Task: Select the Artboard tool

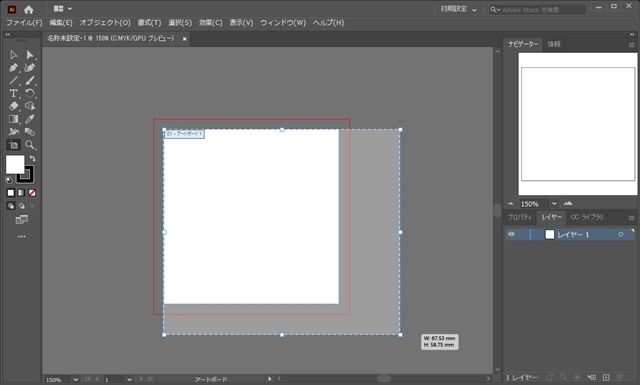Action: (13, 145)
